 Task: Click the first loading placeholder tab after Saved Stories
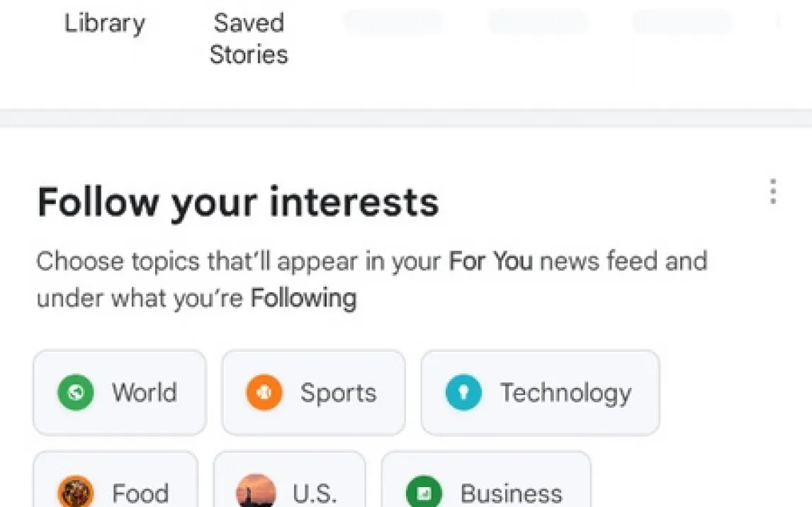click(x=393, y=22)
